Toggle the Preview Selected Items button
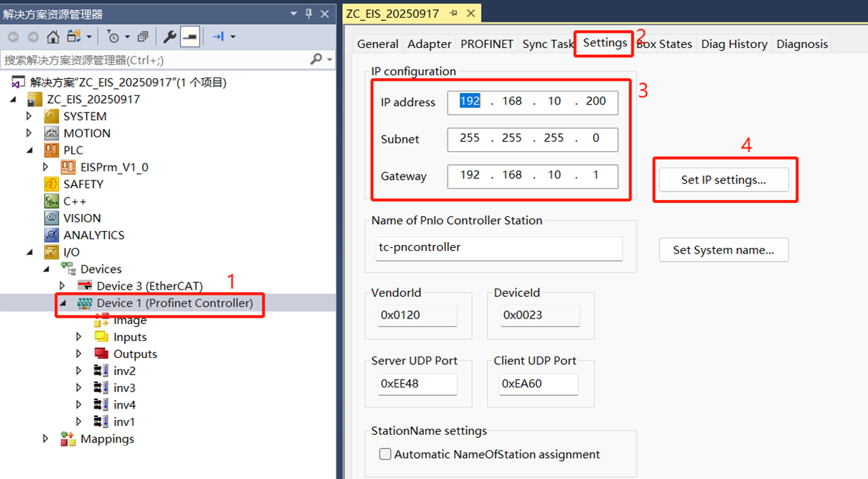The width and height of the screenshot is (868, 479). [190, 36]
